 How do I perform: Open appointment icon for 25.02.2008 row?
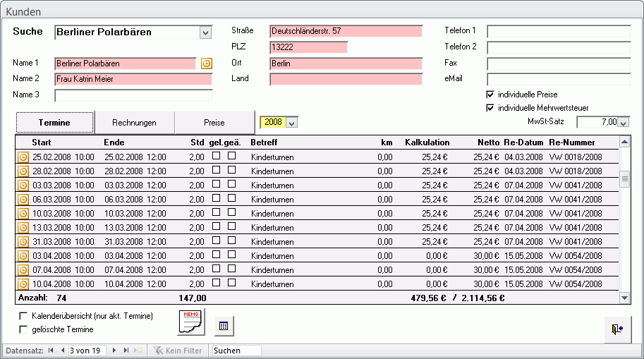tap(23, 157)
